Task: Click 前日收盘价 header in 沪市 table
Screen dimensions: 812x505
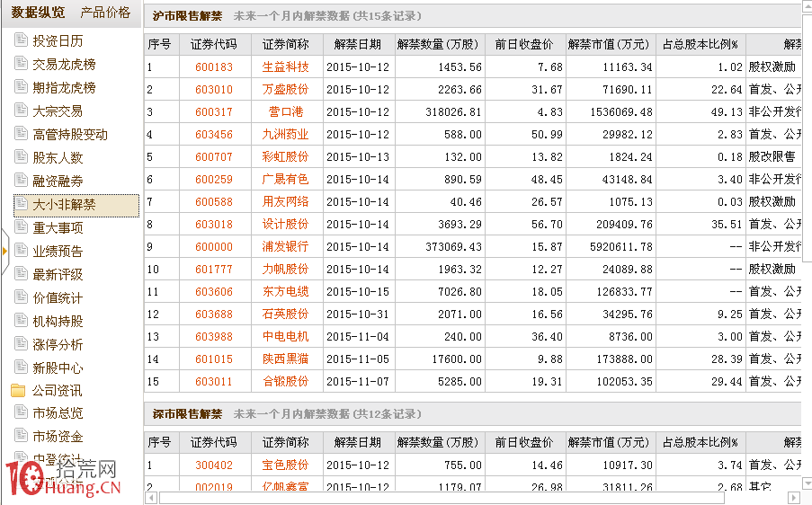Action: [x=524, y=45]
